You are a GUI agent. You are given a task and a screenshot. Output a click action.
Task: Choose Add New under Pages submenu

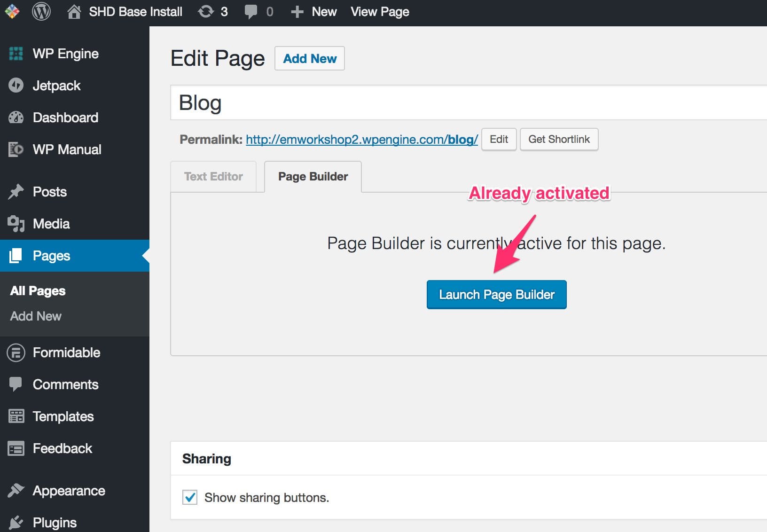(x=36, y=316)
